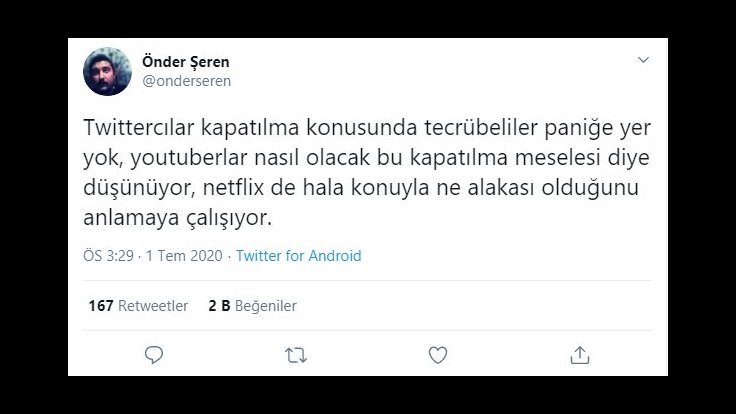Show the Beğeniler list
The width and height of the screenshot is (736, 414).
265,306
